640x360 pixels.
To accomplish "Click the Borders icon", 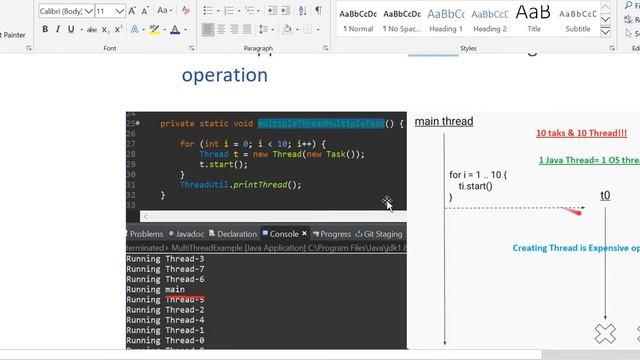I will [x=307, y=29].
